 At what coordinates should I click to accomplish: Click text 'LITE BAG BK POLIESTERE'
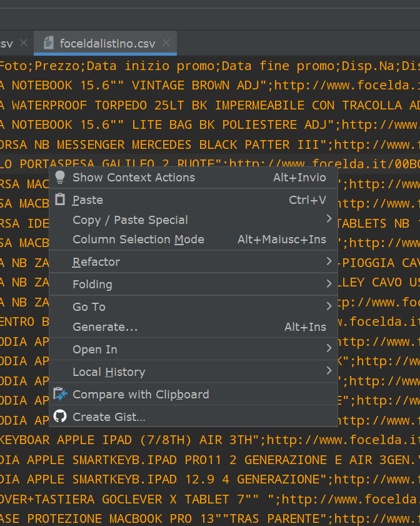click(x=214, y=125)
